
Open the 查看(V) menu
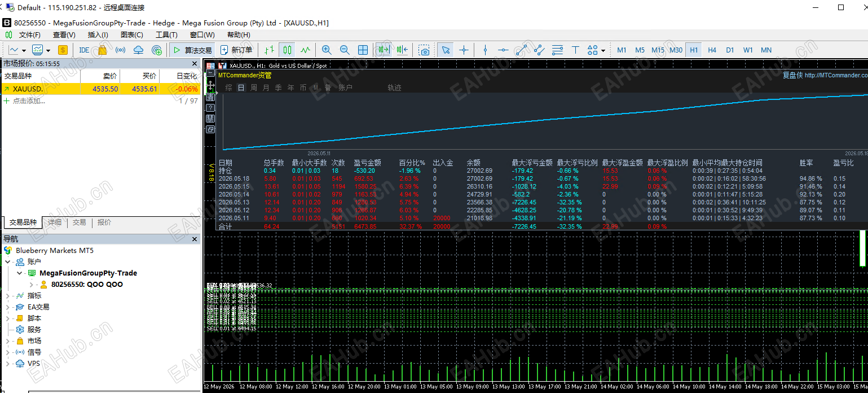(x=64, y=35)
